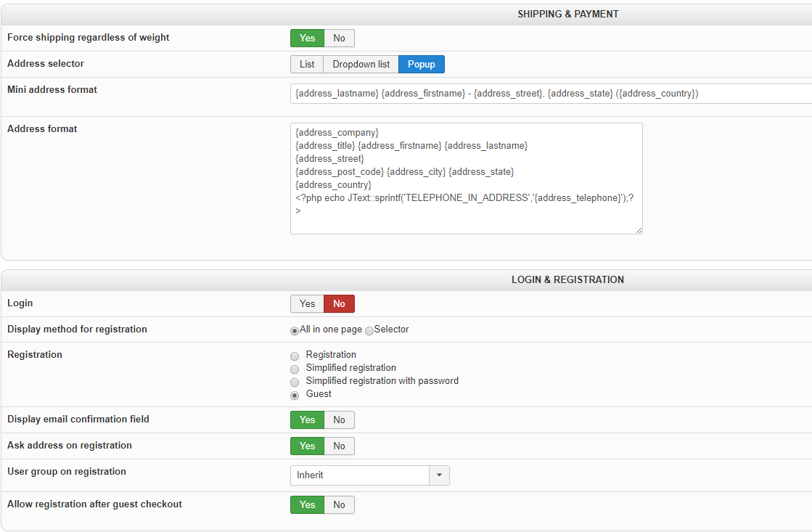This screenshot has height=532, width=812.
Task: Select Guest registration radio button
Action: (x=295, y=396)
